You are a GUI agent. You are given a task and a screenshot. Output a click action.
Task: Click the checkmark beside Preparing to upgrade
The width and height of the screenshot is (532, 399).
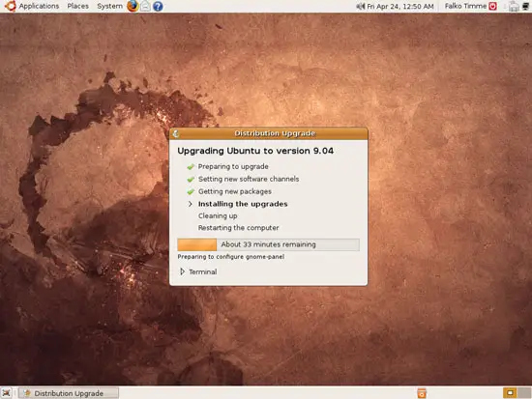(x=191, y=166)
